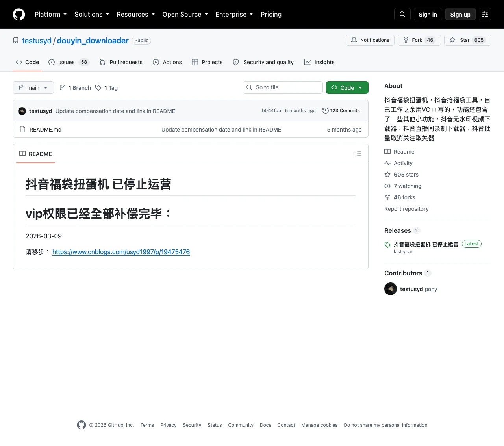Open commit b044fda link
Viewport: 504px width, 446px height.
click(271, 111)
